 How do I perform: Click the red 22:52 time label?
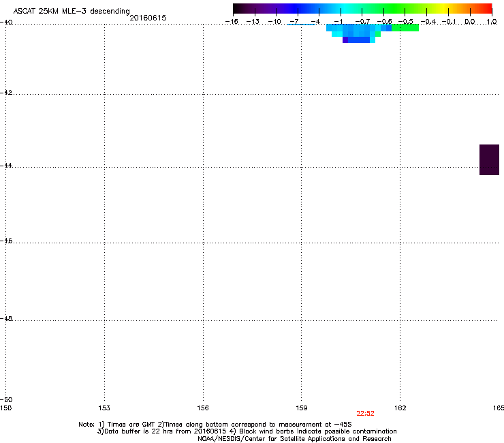point(365,414)
